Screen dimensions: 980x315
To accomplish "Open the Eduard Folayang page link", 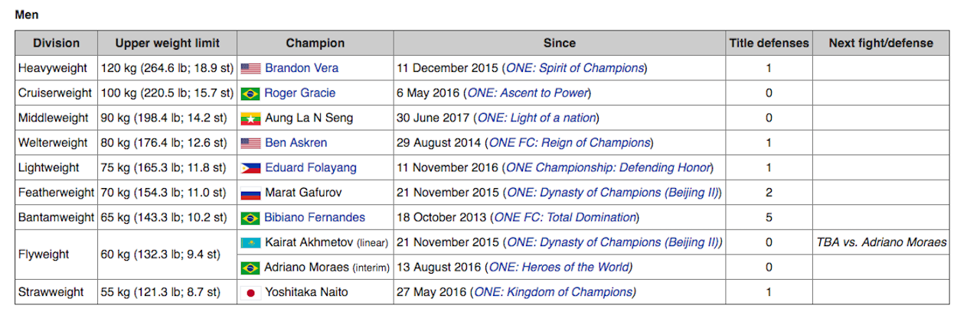I will click(x=310, y=168).
